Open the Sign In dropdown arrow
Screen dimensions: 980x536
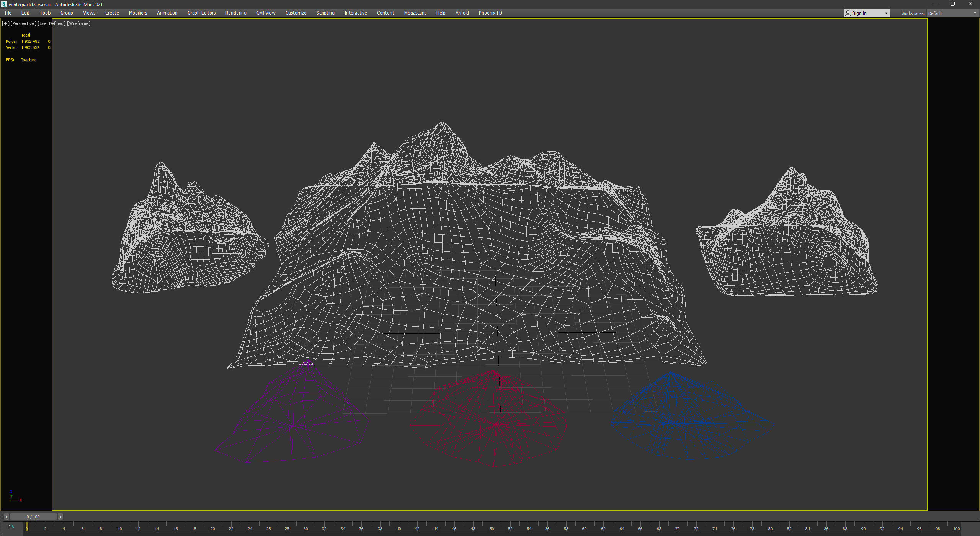[886, 13]
